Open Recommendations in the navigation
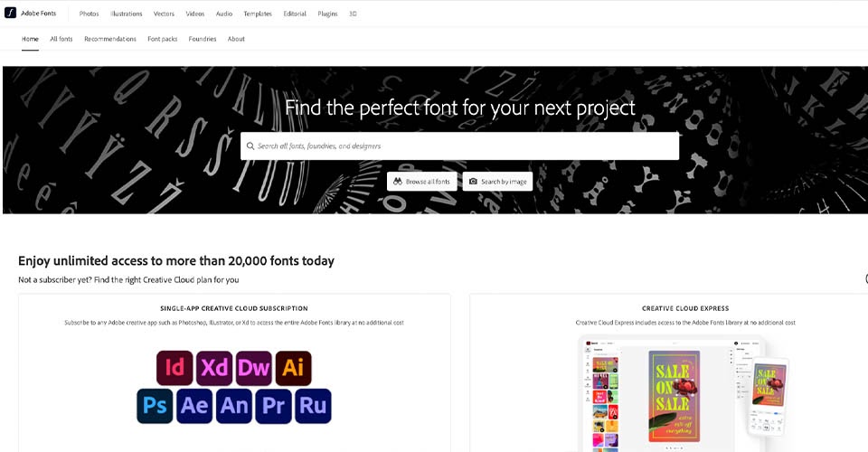 (110, 39)
